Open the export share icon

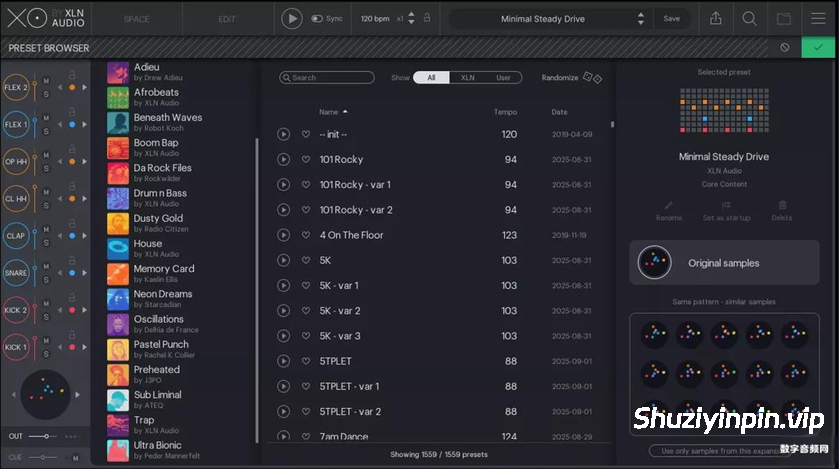715,18
